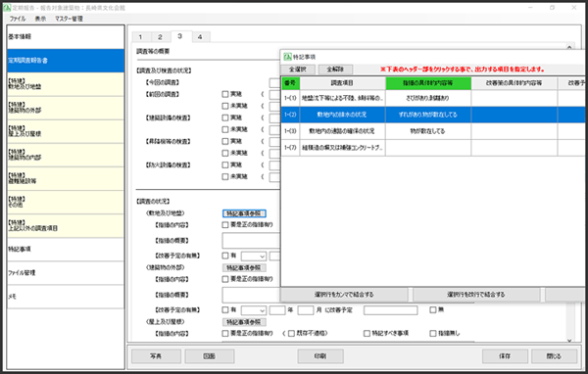
Task: Click the 月 input field for 建築物の外部
Action: [305, 310]
